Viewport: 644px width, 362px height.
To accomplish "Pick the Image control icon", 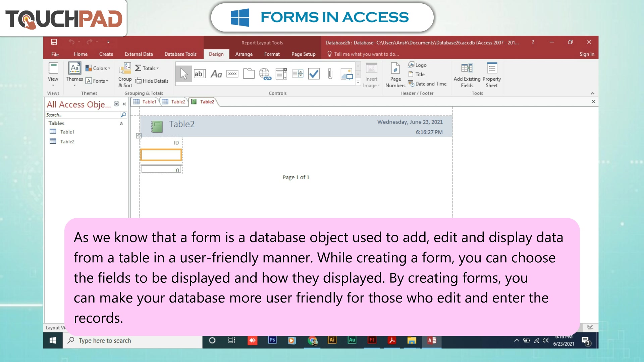I will [346, 74].
